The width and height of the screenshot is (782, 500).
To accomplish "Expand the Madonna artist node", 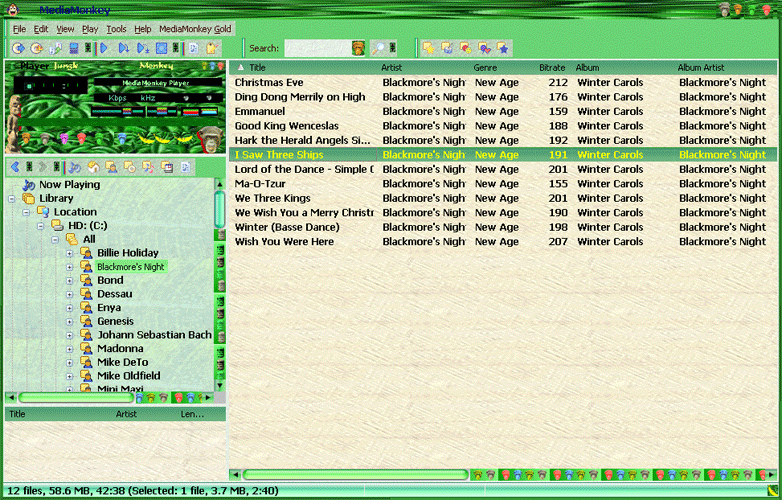I will 69,349.
